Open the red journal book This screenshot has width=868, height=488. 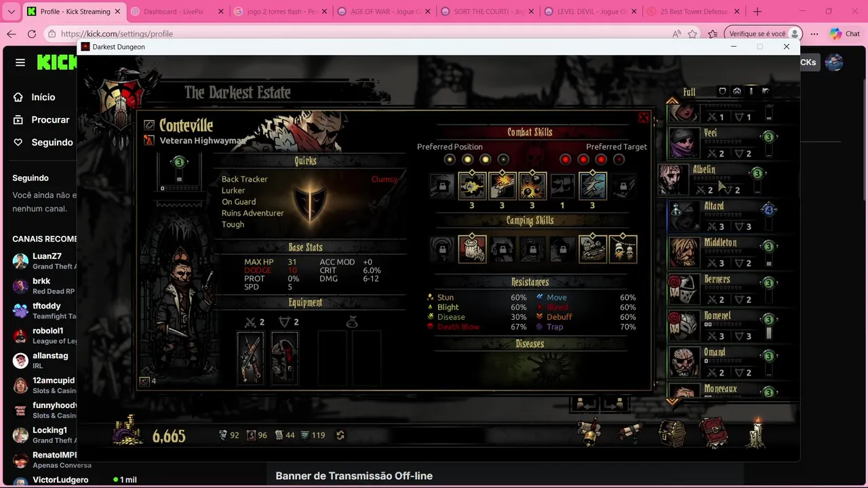tap(714, 433)
